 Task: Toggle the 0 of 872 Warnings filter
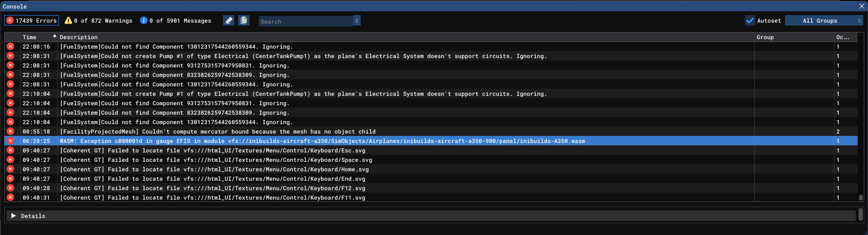point(99,20)
